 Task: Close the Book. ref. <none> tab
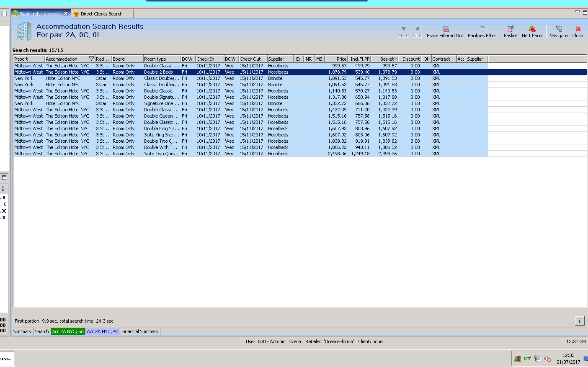pyautogui.click(x=66, y=14)
